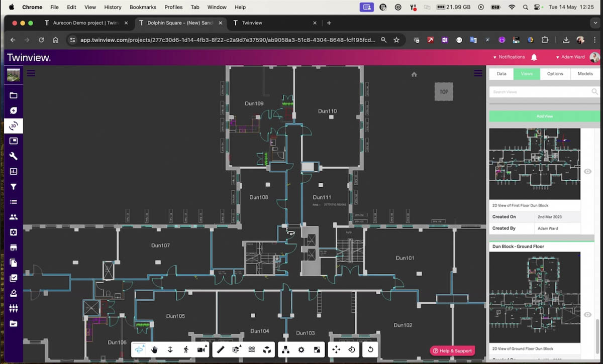The width and height of the screenshot is (603, 364).
Task: Switch to the Options tab
Action: tap(555, 74)
